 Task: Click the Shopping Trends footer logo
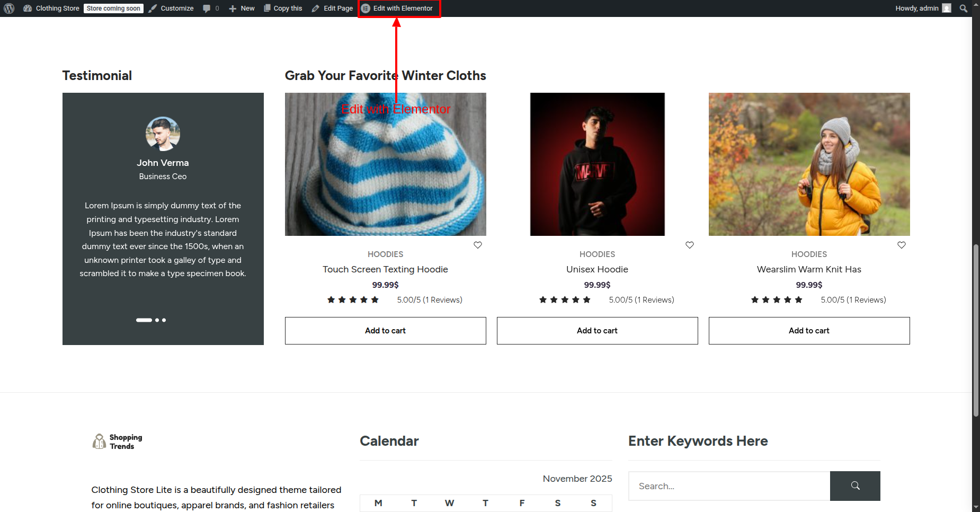118,442
